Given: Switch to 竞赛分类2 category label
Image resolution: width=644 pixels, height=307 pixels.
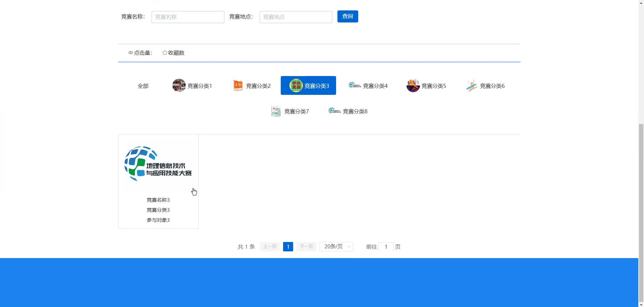Looking at the screenshot, I should coord(258,86).
